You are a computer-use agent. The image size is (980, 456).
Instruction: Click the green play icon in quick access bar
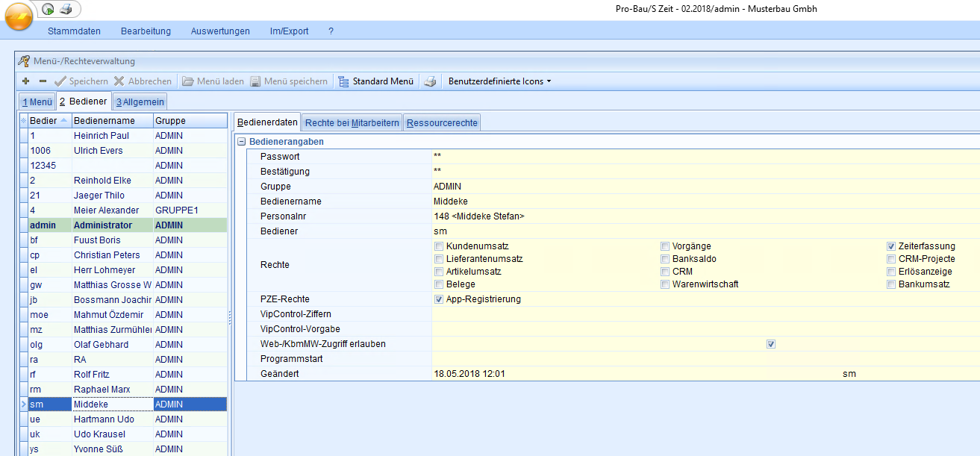point(48,9)
